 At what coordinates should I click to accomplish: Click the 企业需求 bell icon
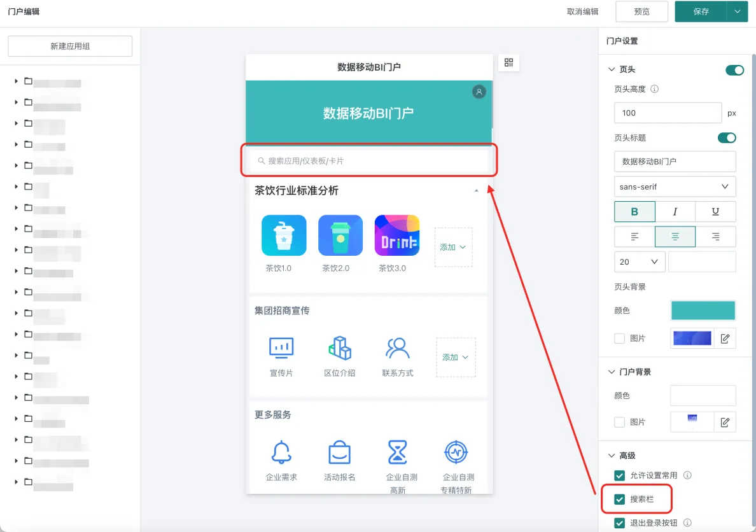click(281, 452)
